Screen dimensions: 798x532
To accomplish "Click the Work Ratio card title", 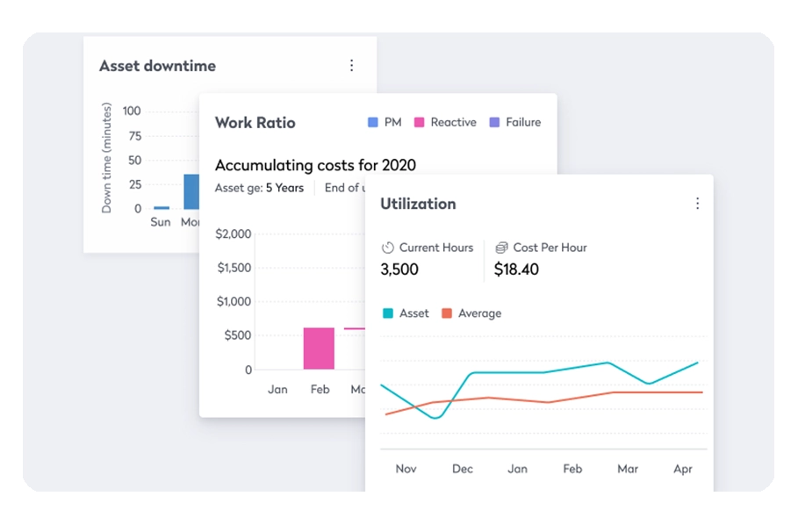I will click(255, 123).
